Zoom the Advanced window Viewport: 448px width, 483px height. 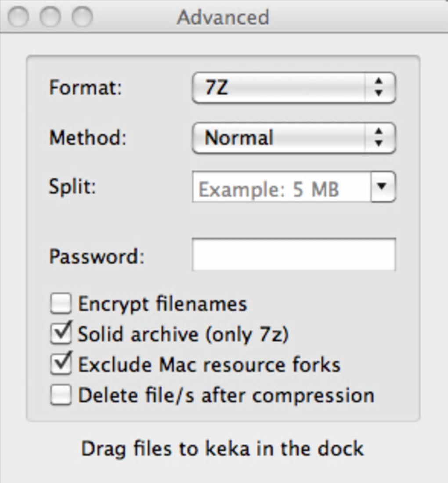tap(82, 18)
